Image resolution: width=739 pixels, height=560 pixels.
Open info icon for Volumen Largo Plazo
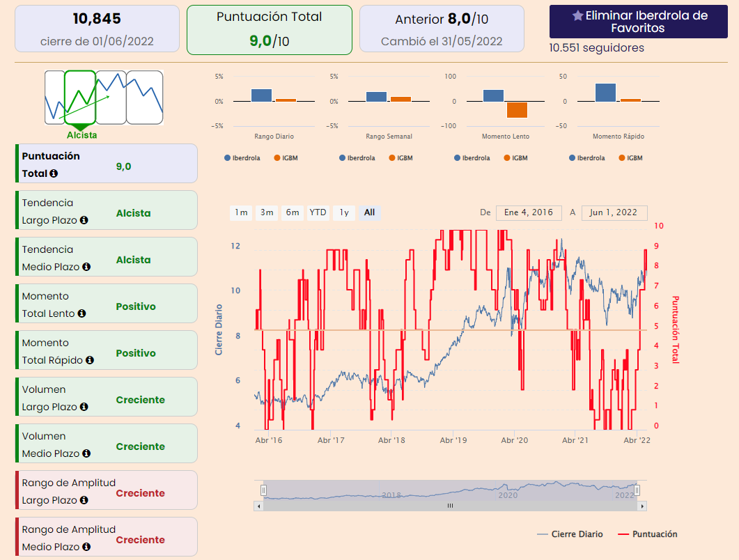tap(84, 407)
